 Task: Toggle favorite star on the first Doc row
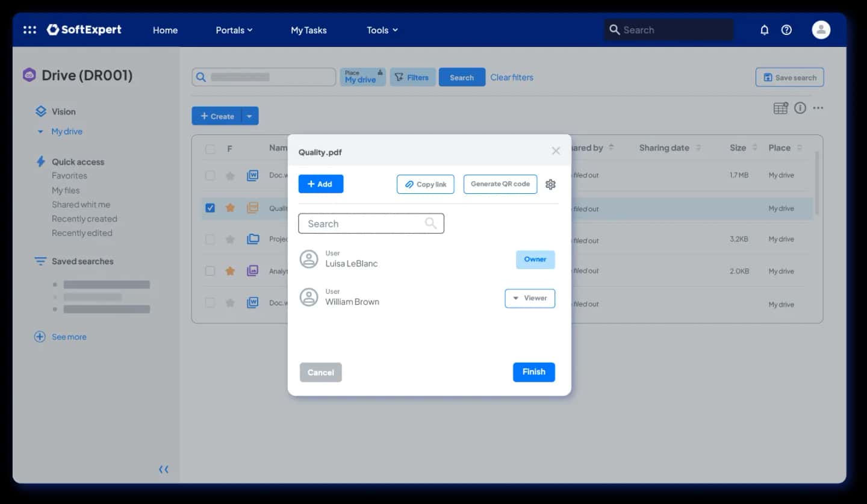click(x=230, y=175)
